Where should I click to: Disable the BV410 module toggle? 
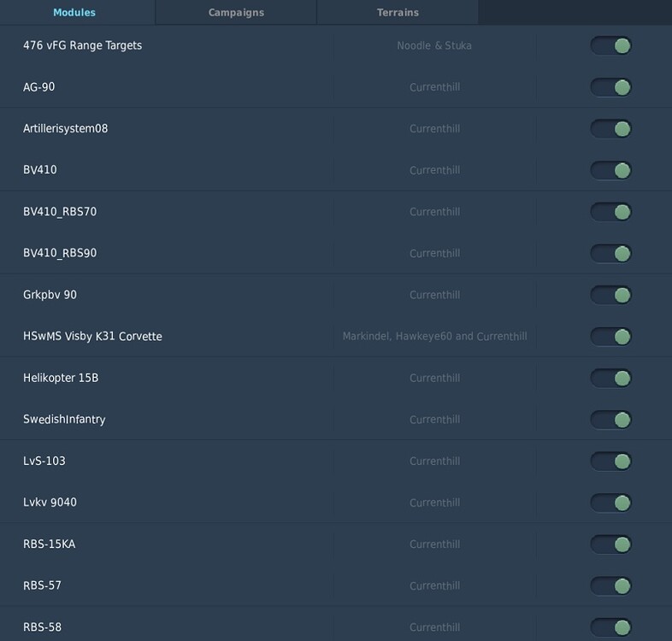[610, 171]
